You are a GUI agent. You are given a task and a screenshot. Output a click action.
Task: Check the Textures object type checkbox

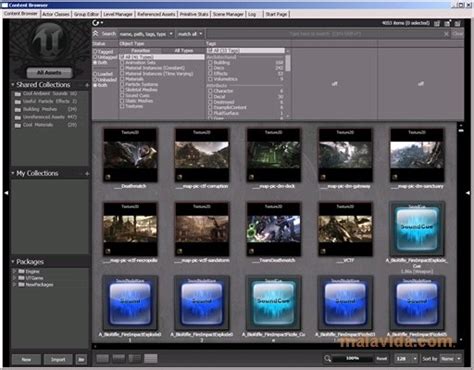(122, 106)
